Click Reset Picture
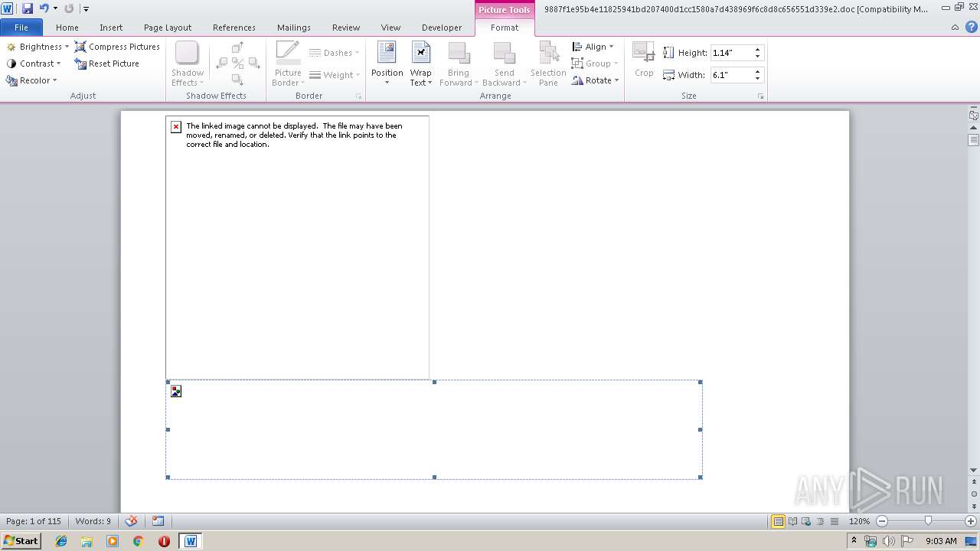This screenshot has width=980, height=551. pyautogui.click(x=107, y=64)
